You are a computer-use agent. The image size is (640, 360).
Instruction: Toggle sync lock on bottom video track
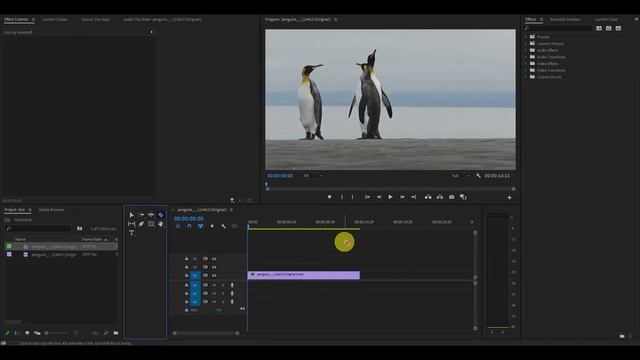point(205,276)
